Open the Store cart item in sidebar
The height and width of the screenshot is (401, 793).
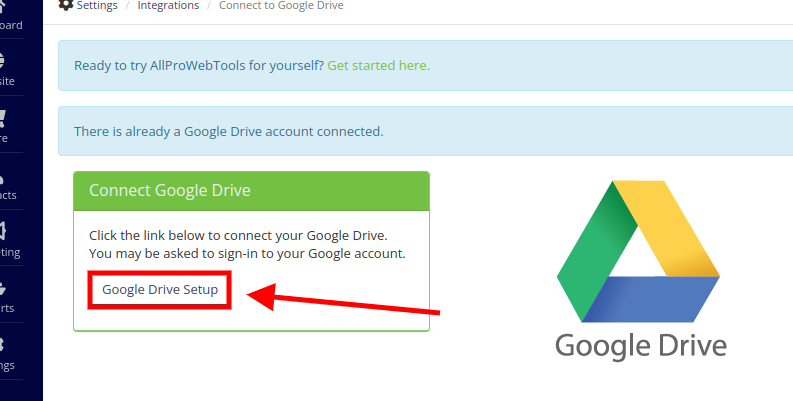point(10,124)
